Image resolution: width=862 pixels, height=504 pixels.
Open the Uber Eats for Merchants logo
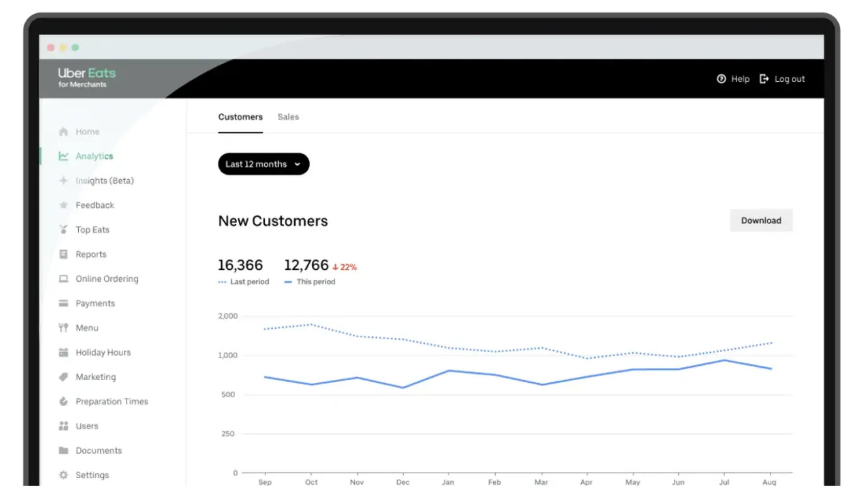pyautogui.click(x=87, y=77)
